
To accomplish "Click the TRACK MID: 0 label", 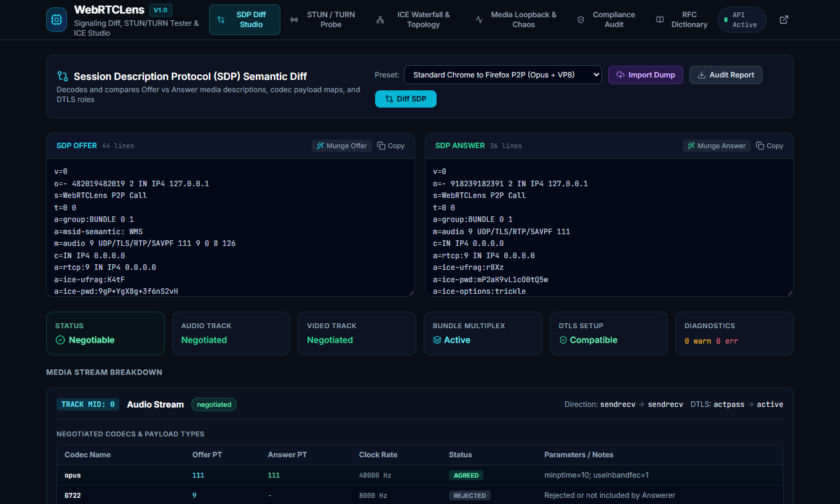I will [88, 404].
